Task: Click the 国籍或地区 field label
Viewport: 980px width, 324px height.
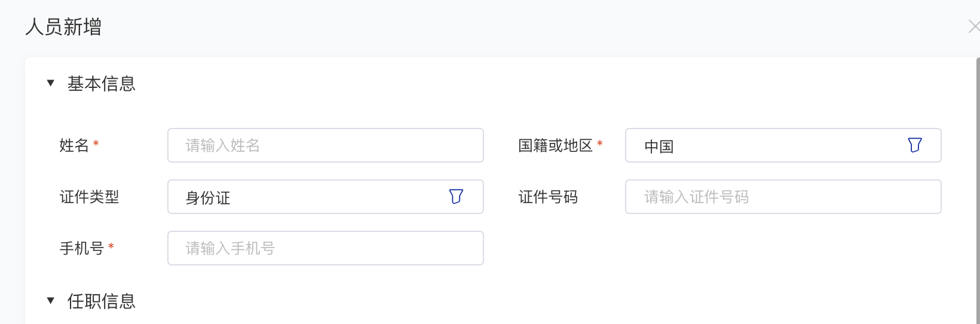Action: 555,145
